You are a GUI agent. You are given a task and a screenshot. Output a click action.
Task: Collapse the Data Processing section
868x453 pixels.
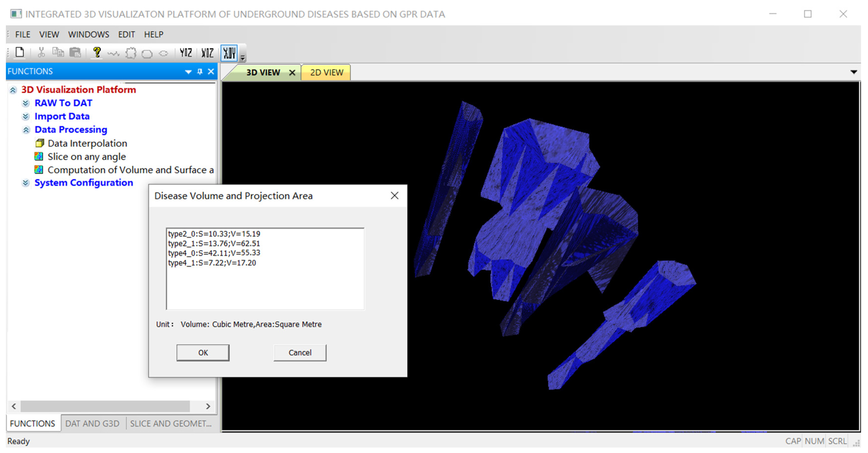[x=26, y=130]
